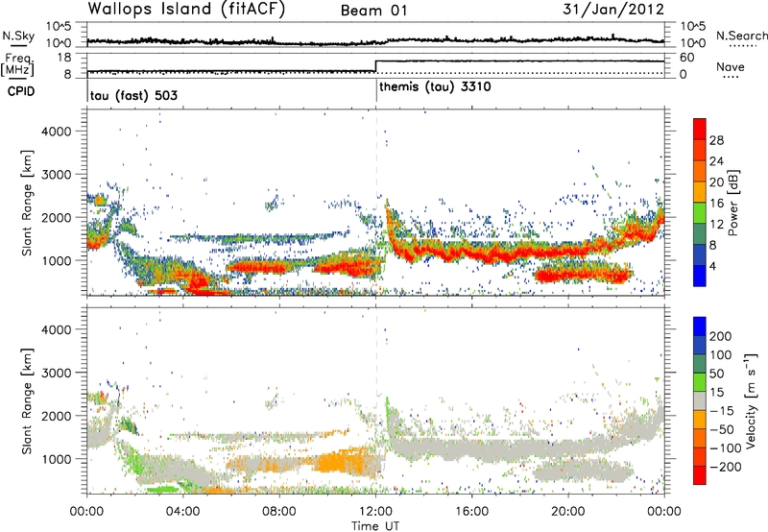
Task: Click the "1000" tick on the power panel
Action: coord(56,260)
